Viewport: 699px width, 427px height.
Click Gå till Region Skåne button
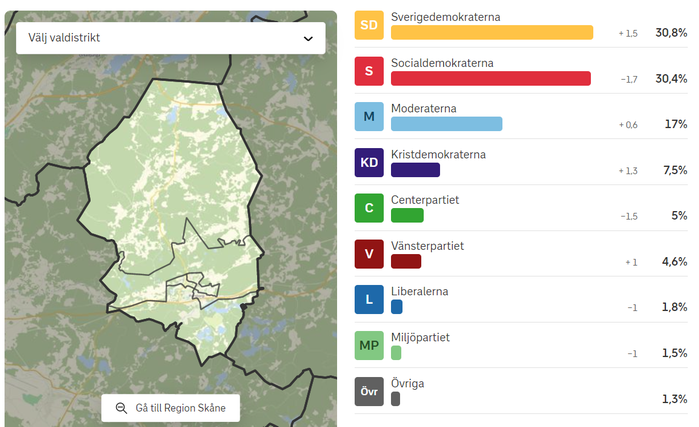[170, 408]
